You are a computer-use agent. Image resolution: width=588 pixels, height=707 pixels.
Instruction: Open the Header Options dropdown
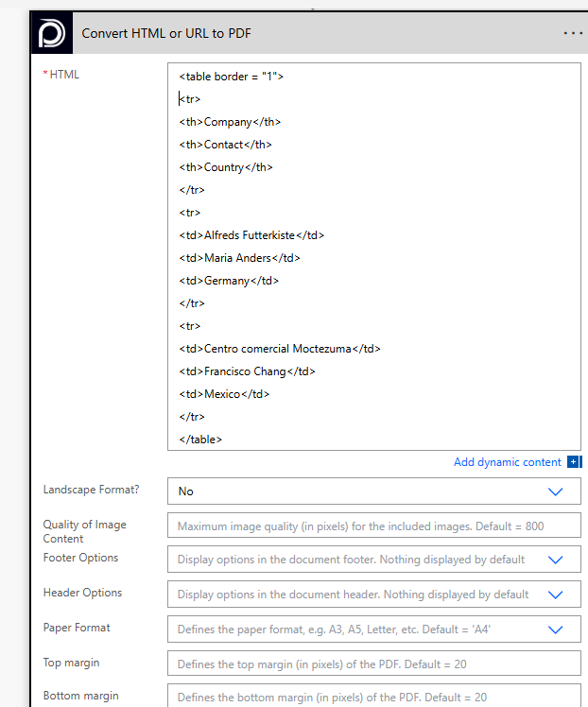point(556,595)
